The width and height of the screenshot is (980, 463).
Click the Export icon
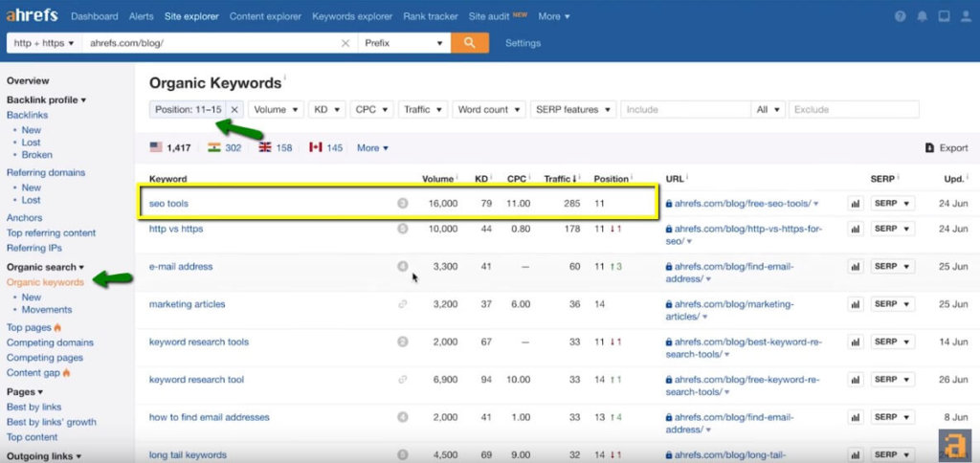pos(929,148)
